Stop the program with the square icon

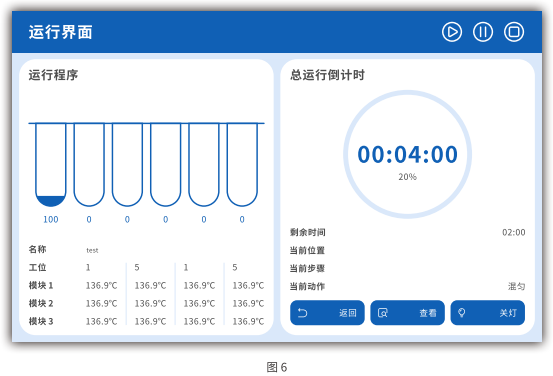(514, 32)
